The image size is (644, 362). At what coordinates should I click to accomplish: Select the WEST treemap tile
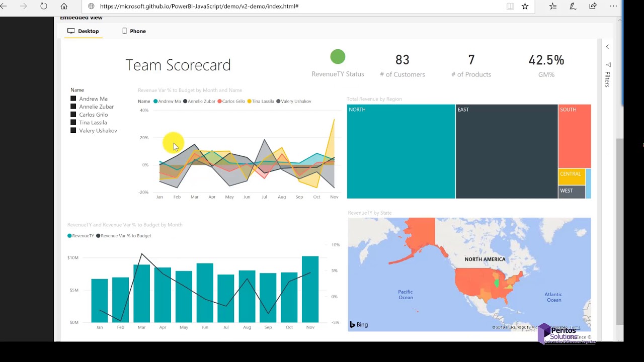coord(572,192)
